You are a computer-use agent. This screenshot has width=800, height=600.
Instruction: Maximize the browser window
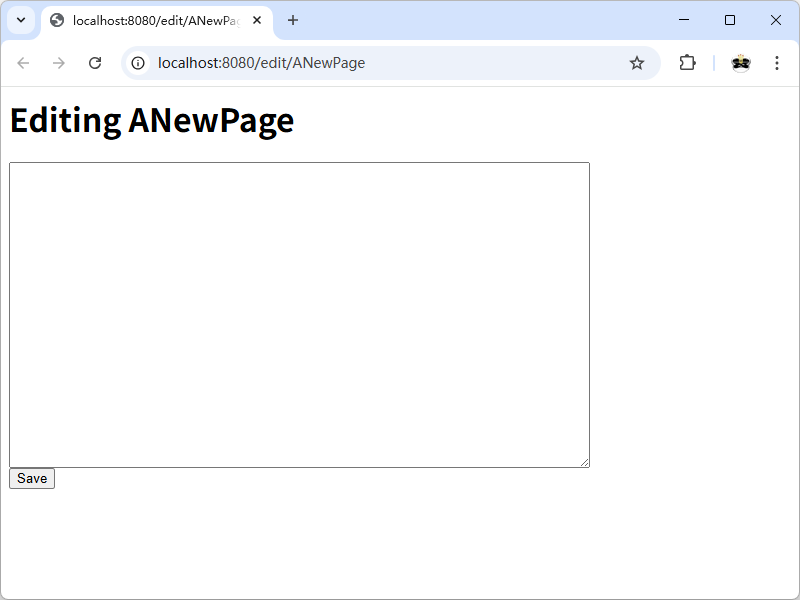(730, 20)
